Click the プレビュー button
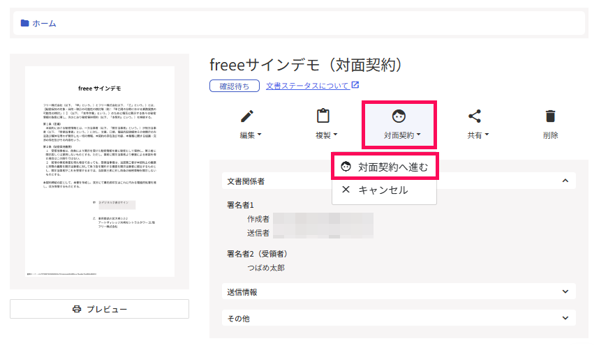 tap(99, 309)
